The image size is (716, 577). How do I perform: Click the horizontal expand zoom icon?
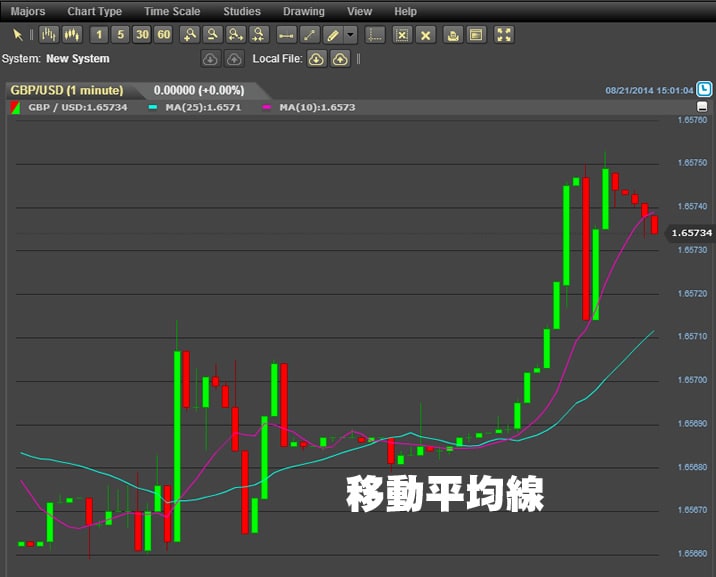pyautogui.click(x=236, y=35)
